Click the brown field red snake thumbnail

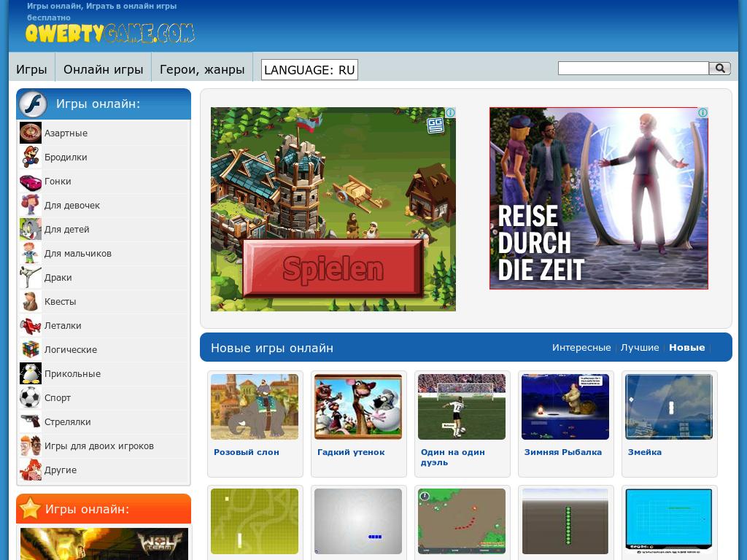[x=462, y=521]
